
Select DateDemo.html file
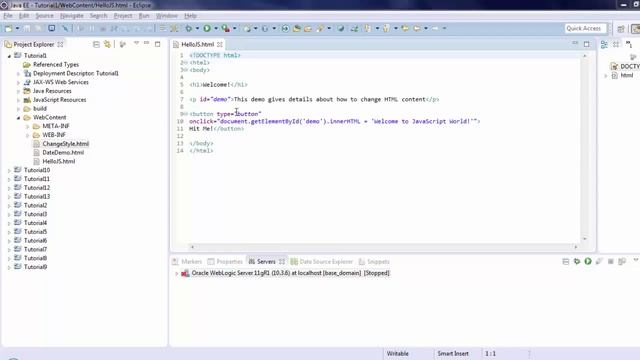click(63, 153)
